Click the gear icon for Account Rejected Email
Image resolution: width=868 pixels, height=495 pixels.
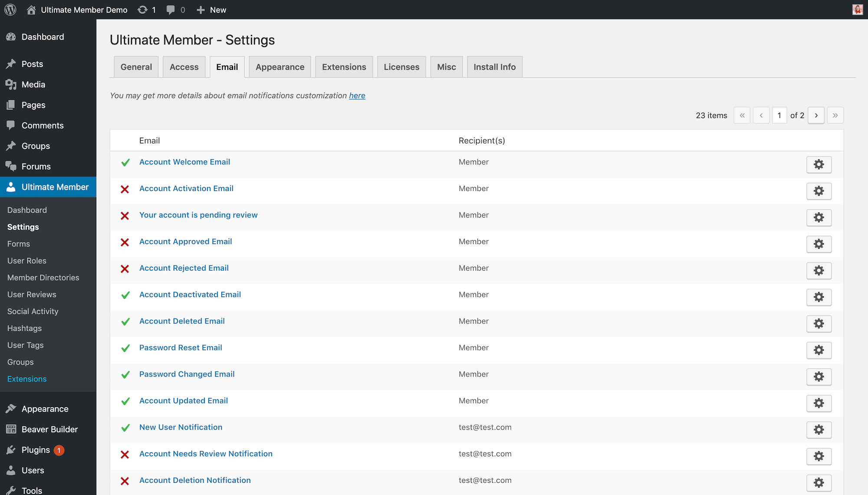coord(819,270)
